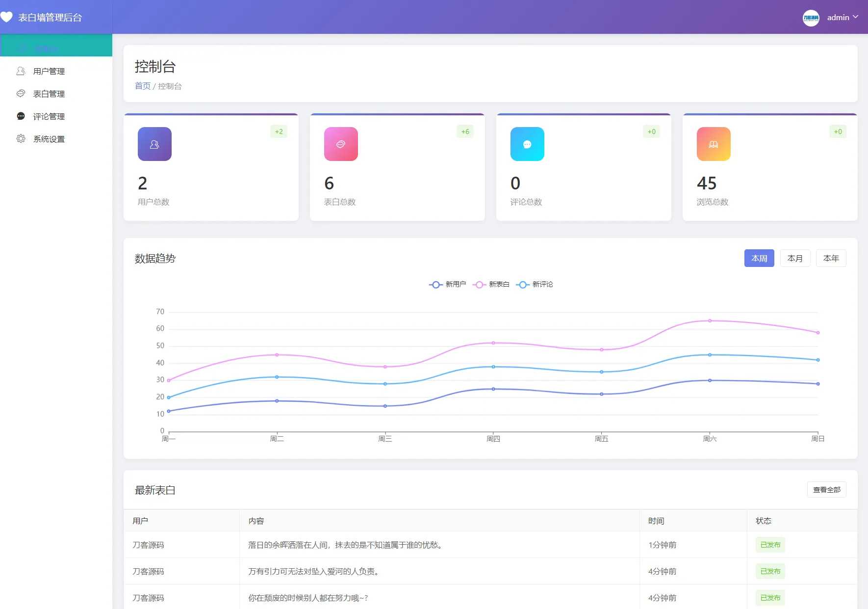Select the 表白管理 sidebar icon

pos(21,94)
